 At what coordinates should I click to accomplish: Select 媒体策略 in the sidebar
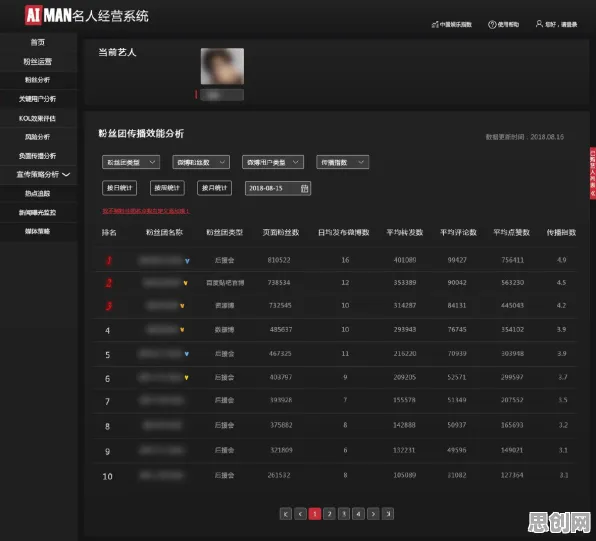[x=38, y=231]
